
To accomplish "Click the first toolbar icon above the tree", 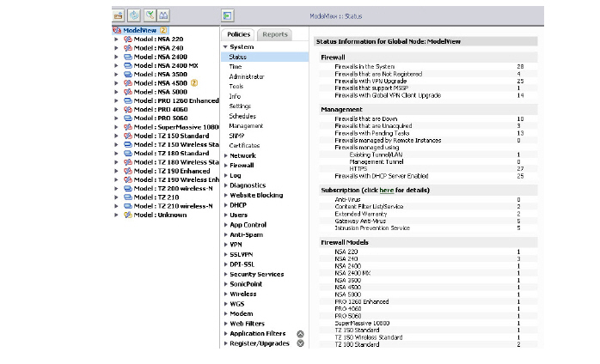I will 119,15.
